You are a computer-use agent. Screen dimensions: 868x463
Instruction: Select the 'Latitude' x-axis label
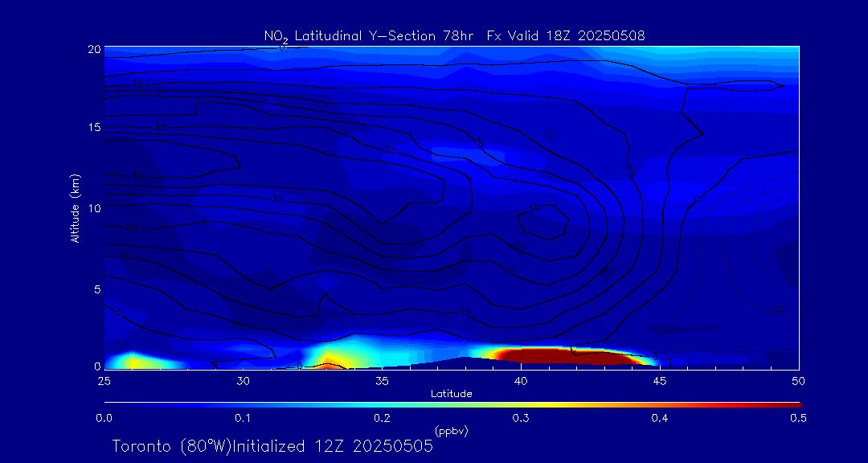click(x=451, y=394)
